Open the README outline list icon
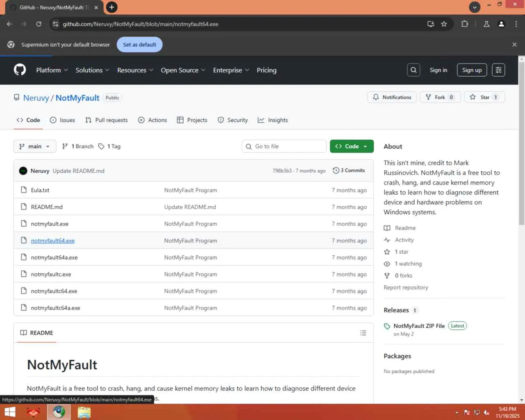The height and width of the screenshot is (420, 525). (x=363, y=333)
